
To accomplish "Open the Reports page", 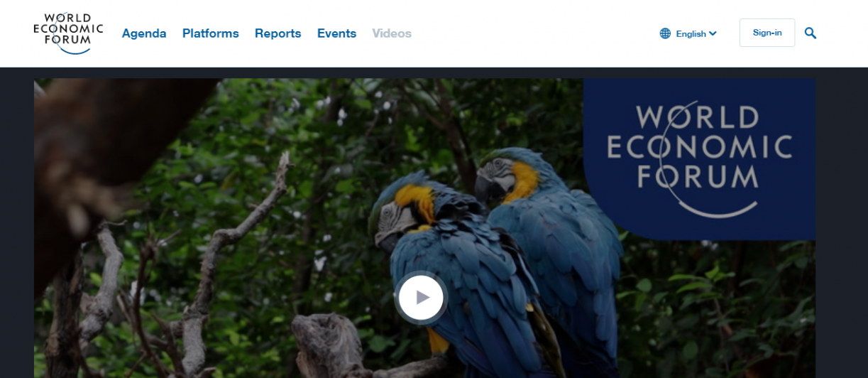I will [278, 33].
